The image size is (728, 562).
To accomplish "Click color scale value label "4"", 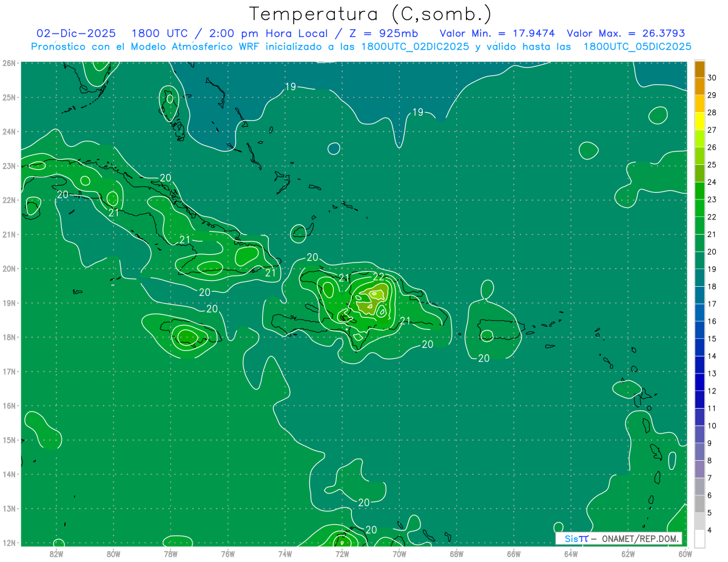I will coord(710,530).
